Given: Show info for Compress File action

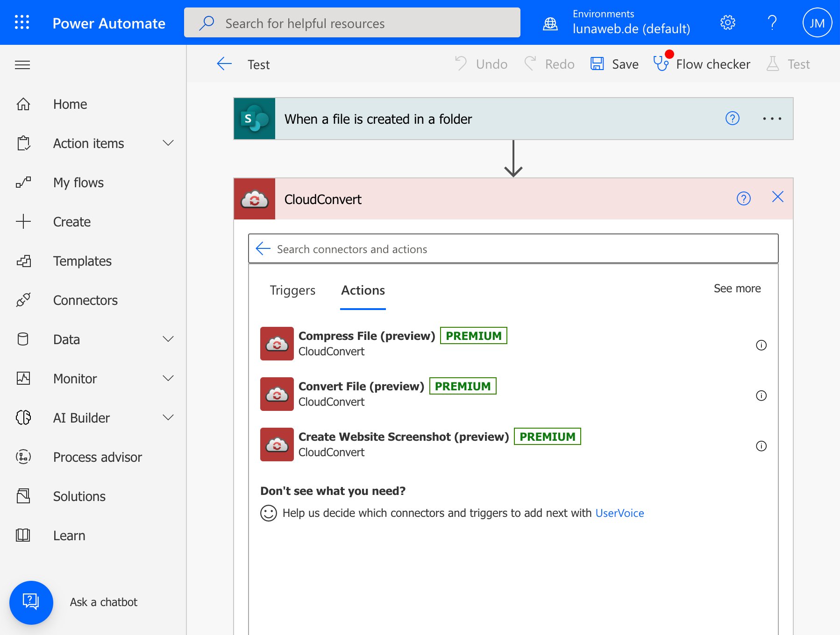Looking at the screenshot, I should [x=762, y=346].
